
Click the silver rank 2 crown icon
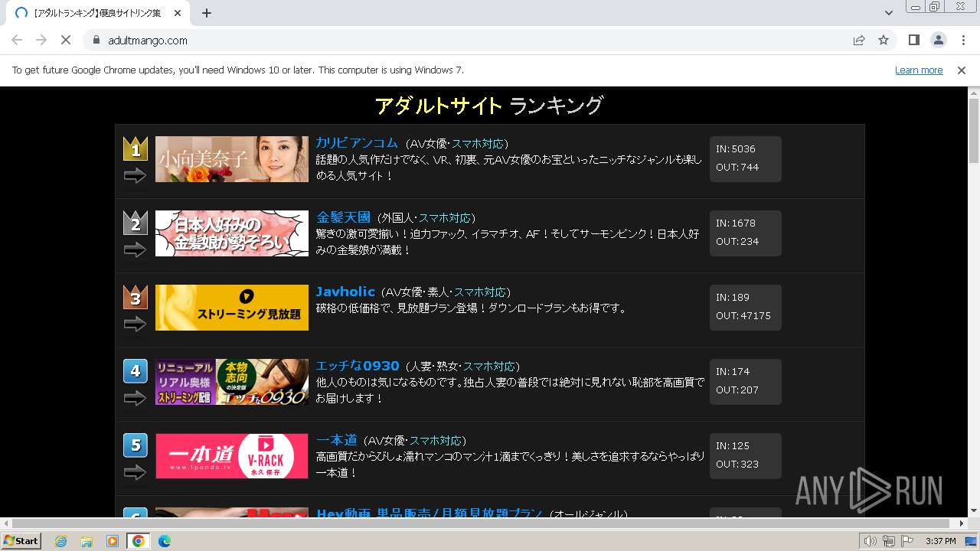coord(136,223)
